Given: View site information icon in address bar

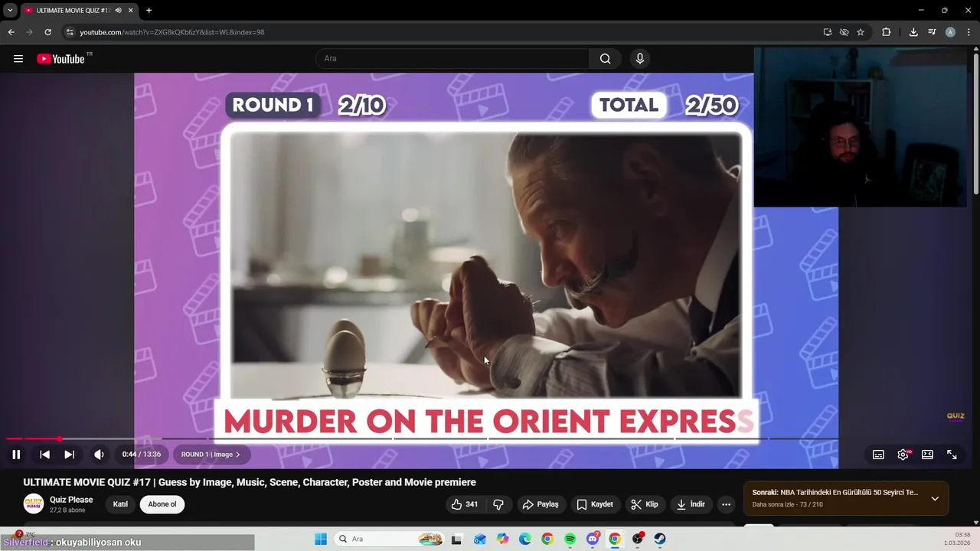Looking at the screenshot, I should [x=70, y=32].
